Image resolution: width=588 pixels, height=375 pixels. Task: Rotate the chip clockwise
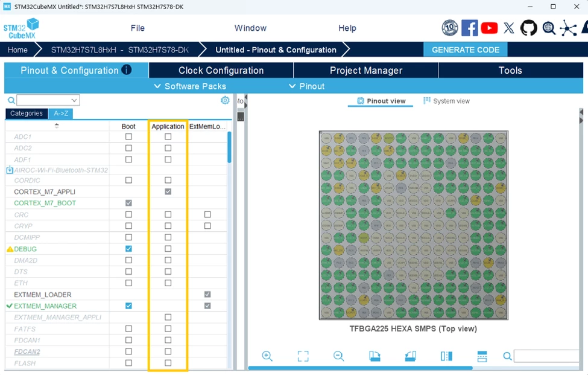(x=375, y=356)
